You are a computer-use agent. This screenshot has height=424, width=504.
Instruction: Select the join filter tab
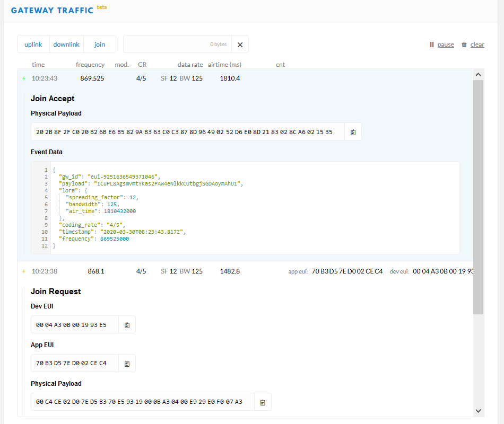(100, 45)
